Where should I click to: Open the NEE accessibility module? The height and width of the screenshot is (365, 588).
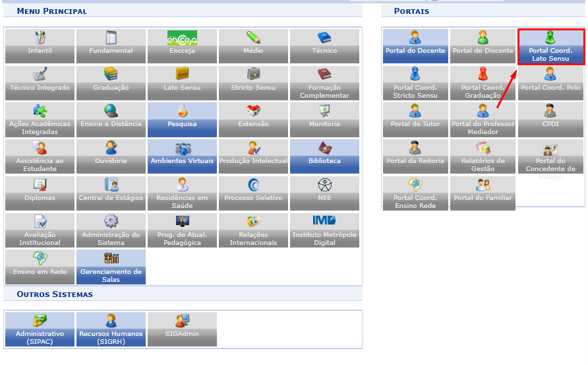[x=325, y=193]
